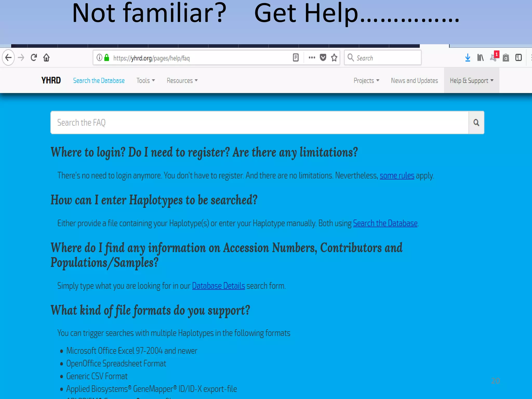Screen dimensions: 532x399
Task: Open page actions three-dots menu
Action: point(312,57)
